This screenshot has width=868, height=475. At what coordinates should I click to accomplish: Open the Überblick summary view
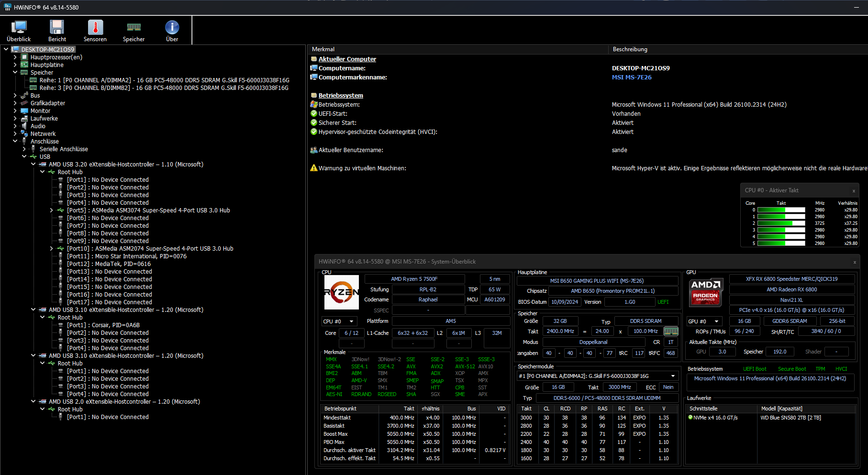click(19, 31)
